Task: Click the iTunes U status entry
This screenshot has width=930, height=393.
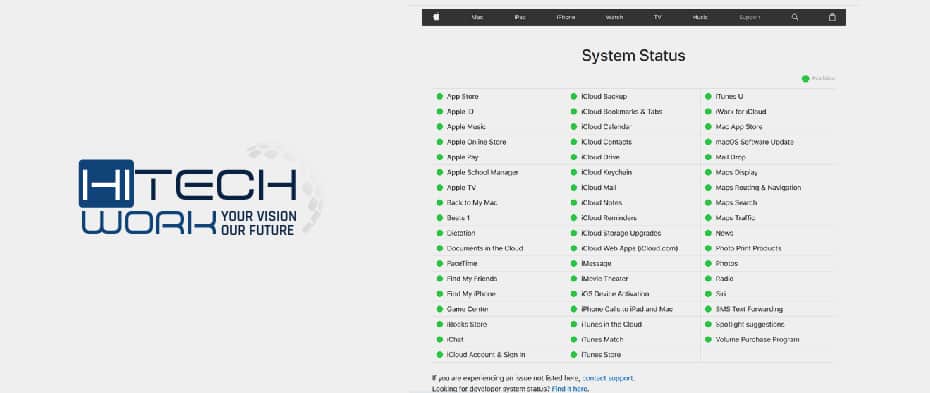Action: coord(724,97)
